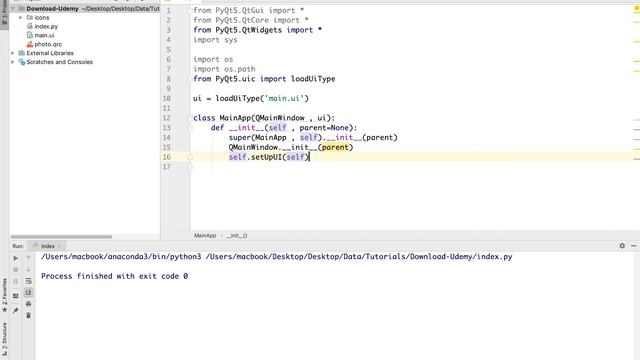This screenshot has height=360, width=640.
Task: Expand External Libraries node arrow
Action: [13, 53]
